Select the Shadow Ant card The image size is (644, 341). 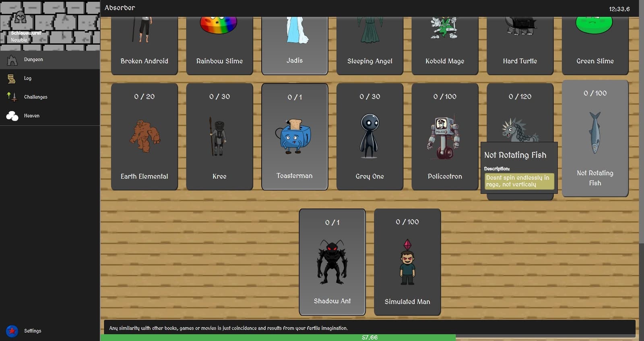(x=332, y=262)
